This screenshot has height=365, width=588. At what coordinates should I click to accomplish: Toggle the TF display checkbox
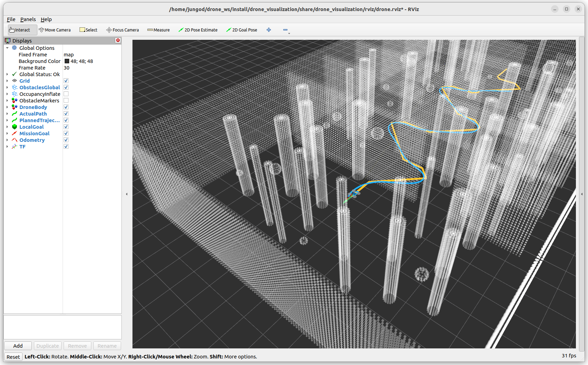coord(66,146)
